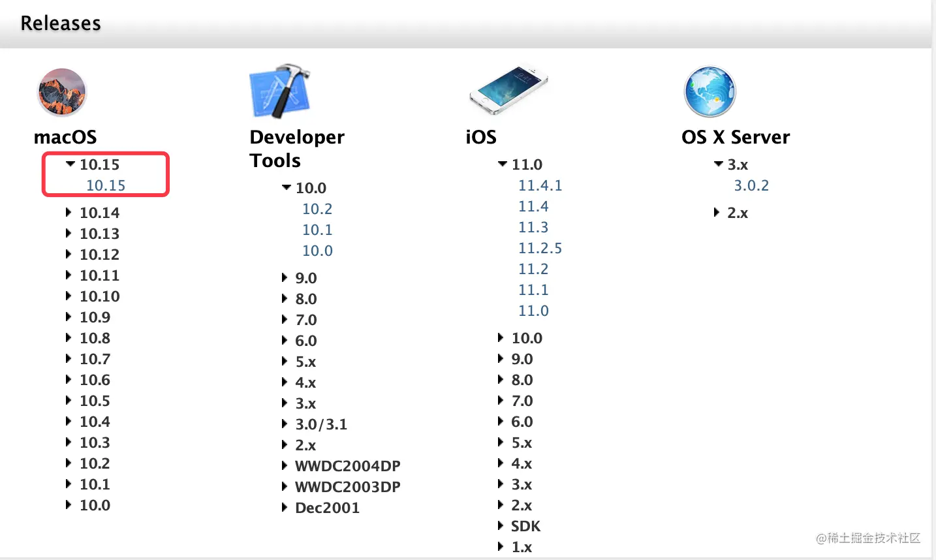Open Developer Tools 10.1 link
The width and height of the screenshot is (936, 560).
317,230
